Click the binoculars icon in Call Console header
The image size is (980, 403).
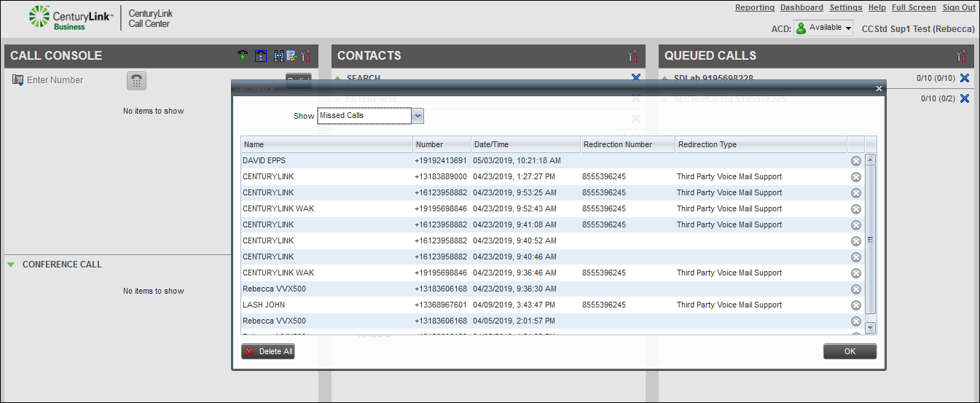click(x=278, y=56)
